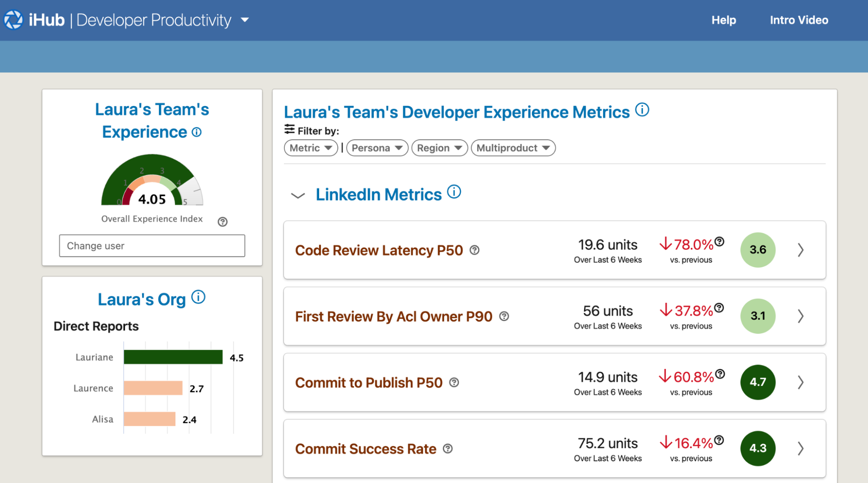The image size is (868, 483).
Task: Click info icon beside Laura's Org
Action: coord(198,297)
